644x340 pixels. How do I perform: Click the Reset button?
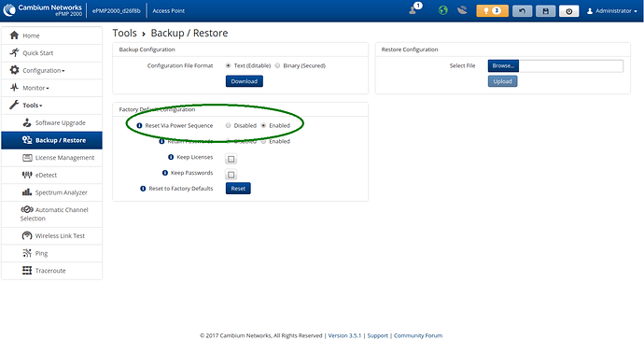[238, 189]
